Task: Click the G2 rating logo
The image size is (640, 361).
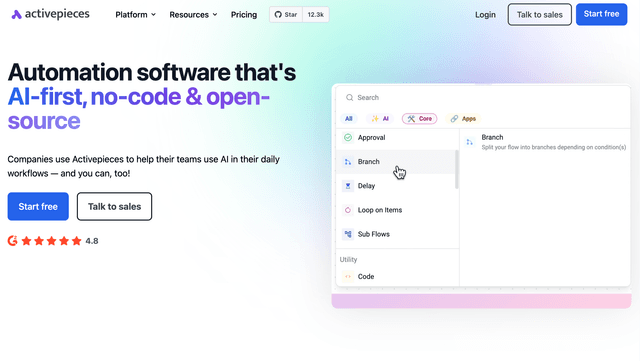Action: point(13,241)
